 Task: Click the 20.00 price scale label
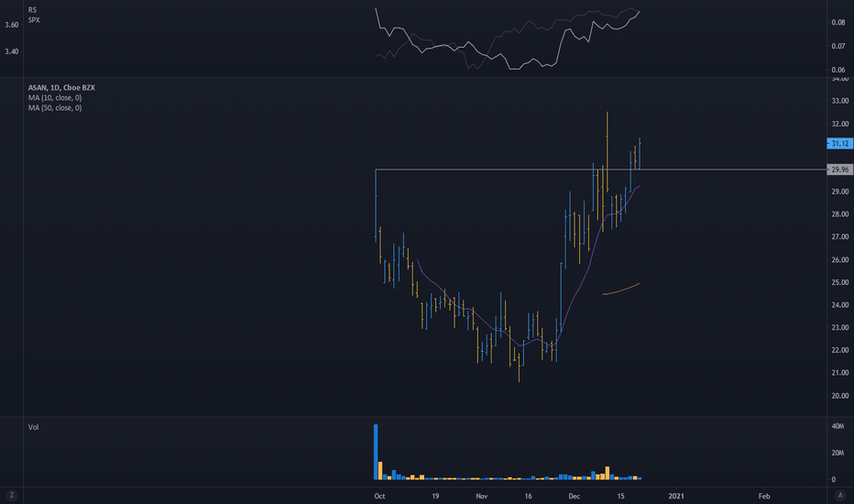point(840,396)
